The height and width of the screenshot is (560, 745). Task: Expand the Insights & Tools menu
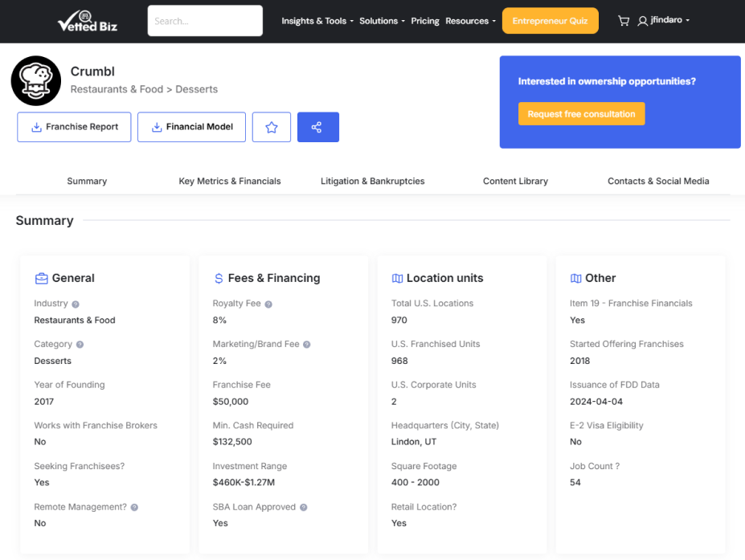click(317, 21)
